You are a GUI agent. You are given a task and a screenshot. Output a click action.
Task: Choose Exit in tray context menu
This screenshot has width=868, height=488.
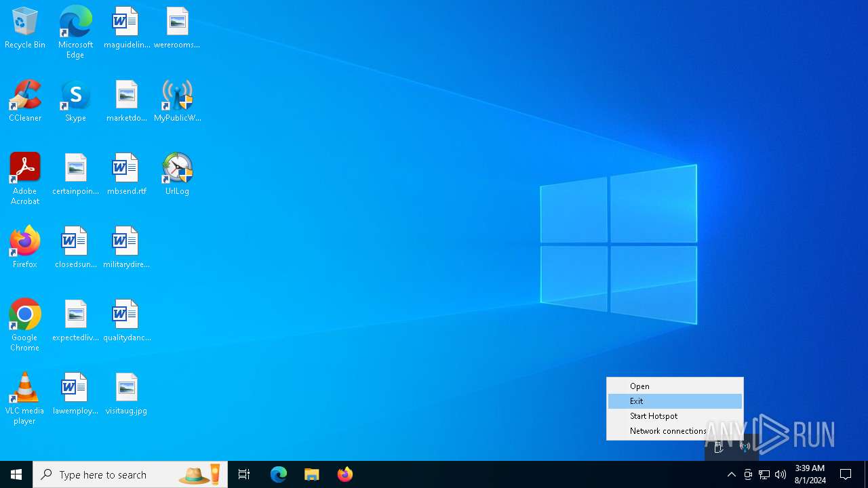(675, 401)
